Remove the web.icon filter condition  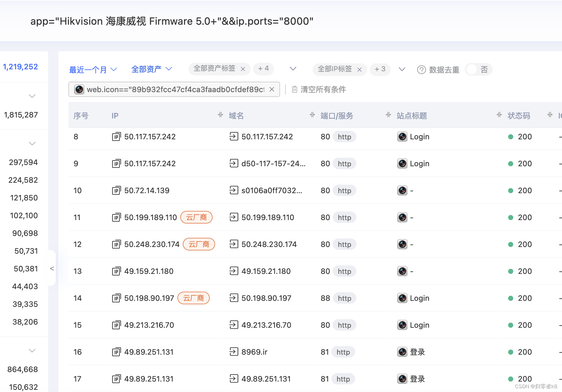tap(272, 90)
